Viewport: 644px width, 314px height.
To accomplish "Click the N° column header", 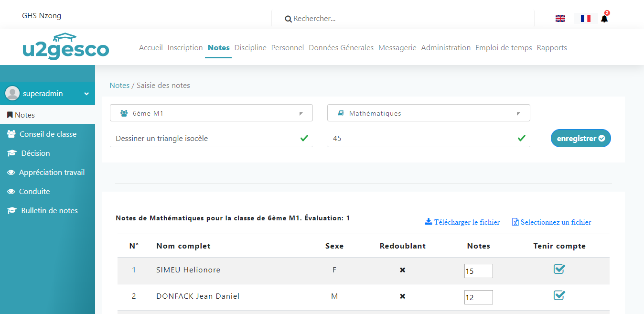I will click(x=134, y=246).
